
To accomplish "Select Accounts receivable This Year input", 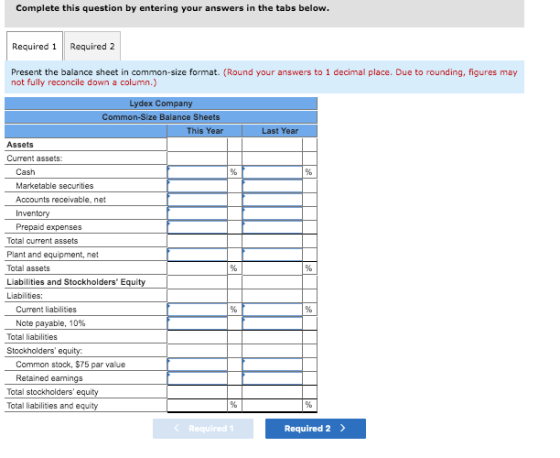I will (x=197, y=200).
